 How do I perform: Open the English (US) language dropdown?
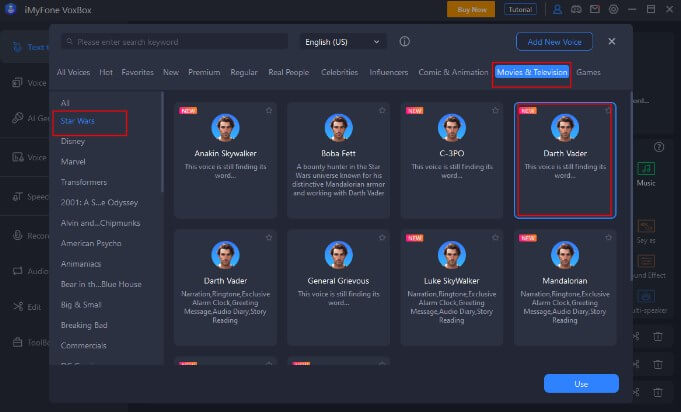point(343,42)
